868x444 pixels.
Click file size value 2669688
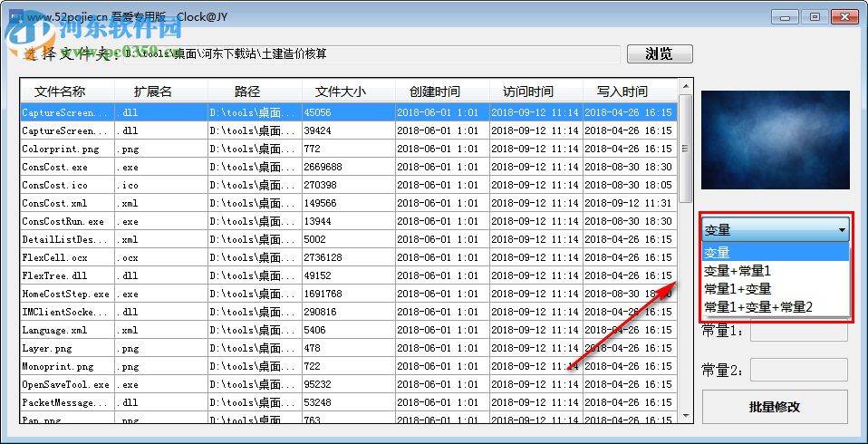click(323, 167)
